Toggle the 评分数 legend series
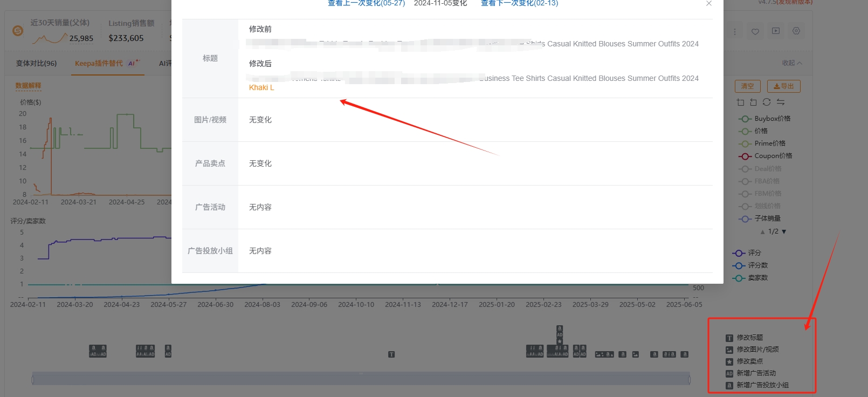Viewport: 868px width, 397px height. coord(749,265)
